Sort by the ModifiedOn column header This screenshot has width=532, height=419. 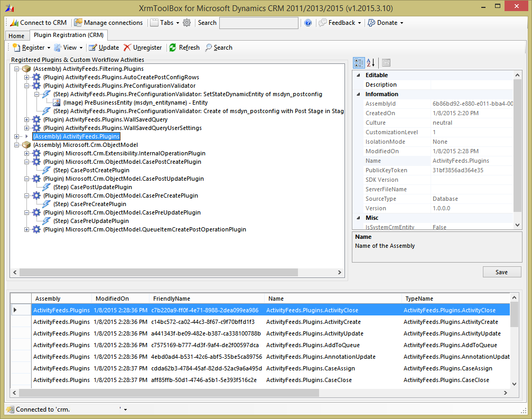point(120,299)
